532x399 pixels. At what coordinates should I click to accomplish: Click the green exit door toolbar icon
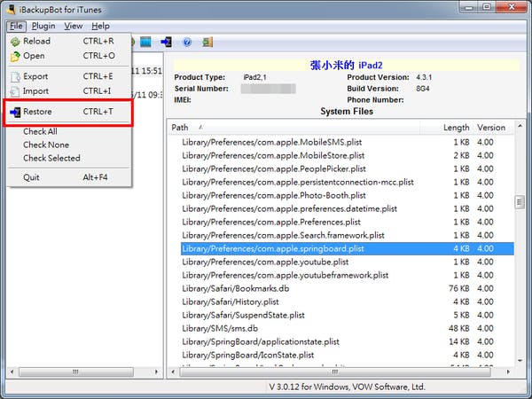pos(207,42)
